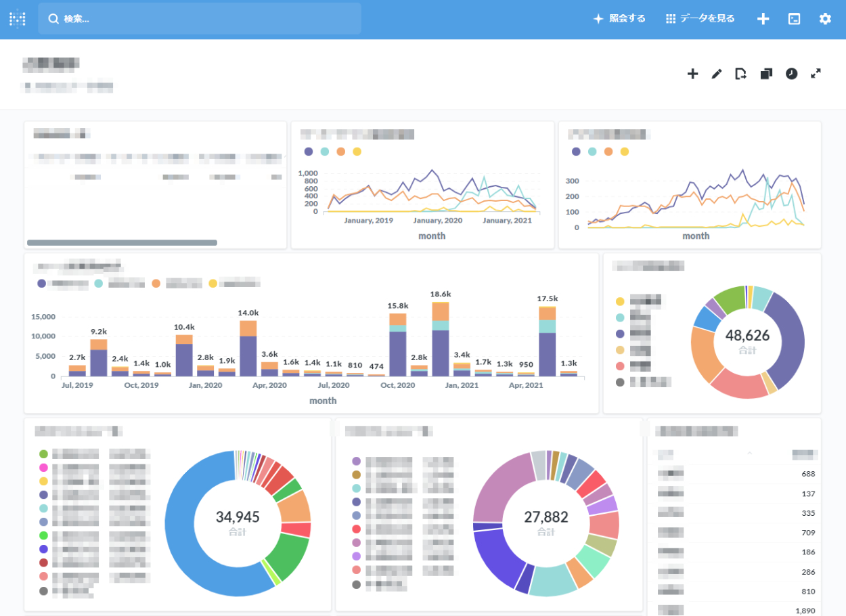Click the purple legend dot above the bar chart
The width and height of the screenshot is (846, 616).
click(42, 284)
